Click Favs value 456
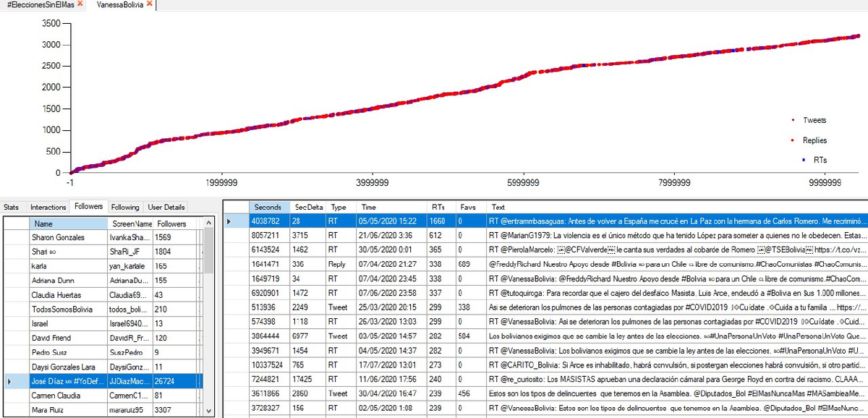Image resolution: width=868 pixels, height=418 pixels. (x=471, y=393)
